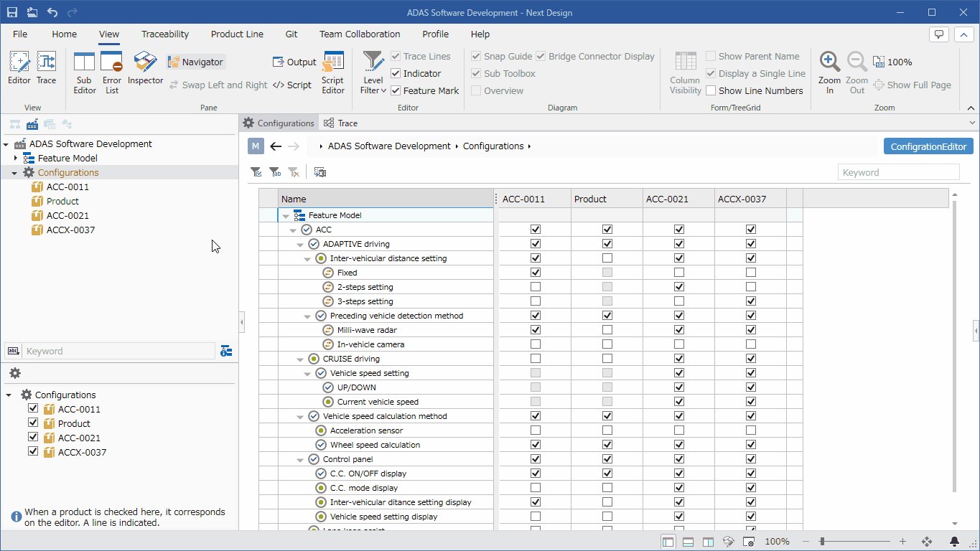Screen dimensions: 980x551
Task: Click status bar zoom minus button
Action: [806, 542]
